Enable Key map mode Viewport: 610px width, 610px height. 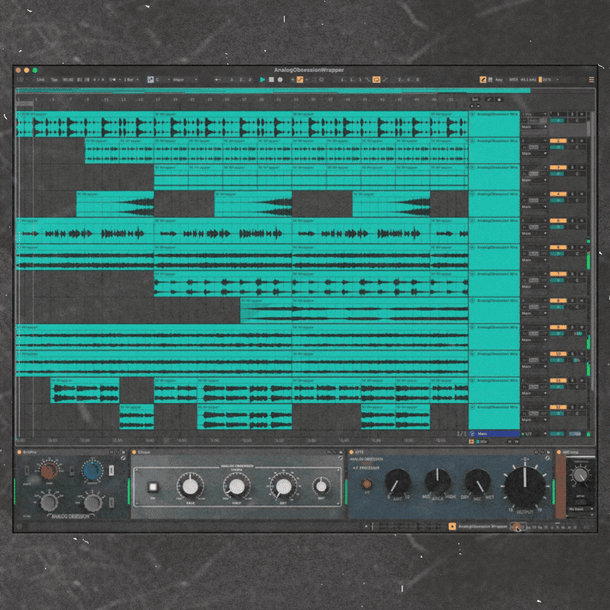click(499, 80)
